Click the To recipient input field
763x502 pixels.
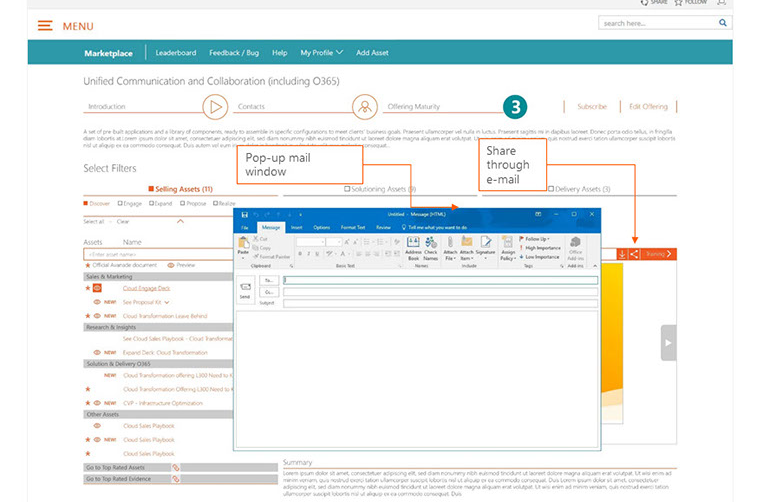click(440, 280)
